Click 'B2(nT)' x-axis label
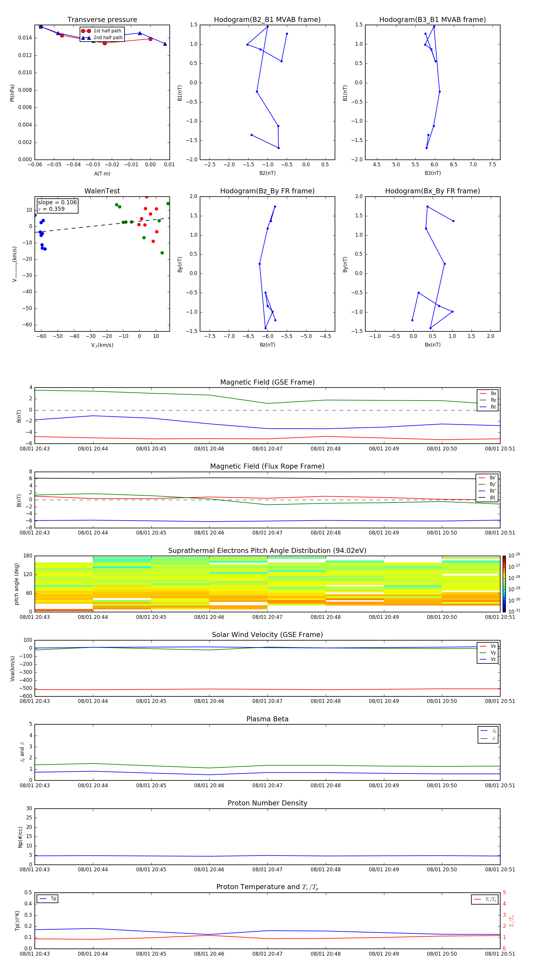This screenshot has height=980, width=535. 267,173
